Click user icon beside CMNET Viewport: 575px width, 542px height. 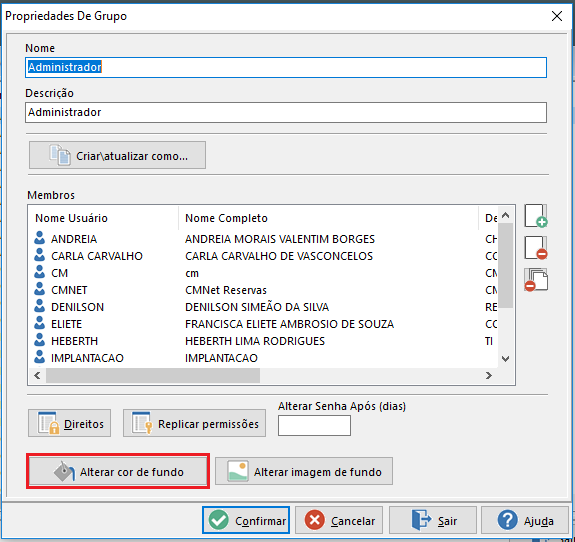coord(39,289)
